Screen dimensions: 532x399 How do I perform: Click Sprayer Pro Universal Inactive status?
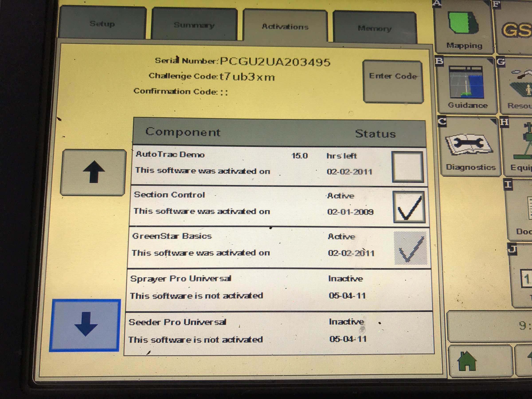click(346, 278)
